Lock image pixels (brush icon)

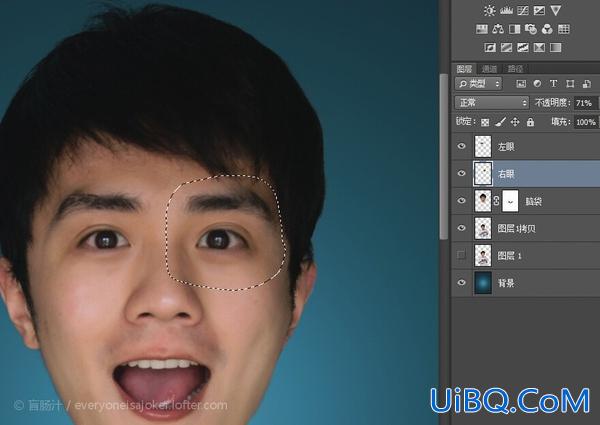click(x=500, y=122)
